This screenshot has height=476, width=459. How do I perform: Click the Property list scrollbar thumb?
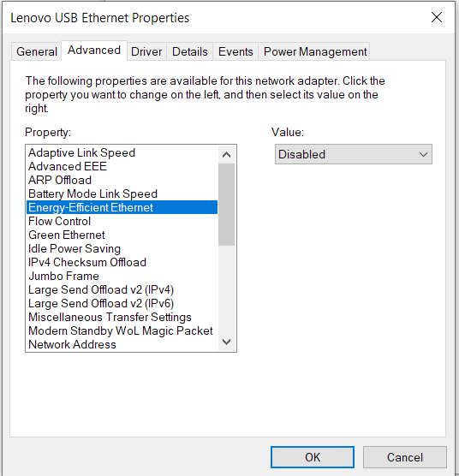coord(226,205)
